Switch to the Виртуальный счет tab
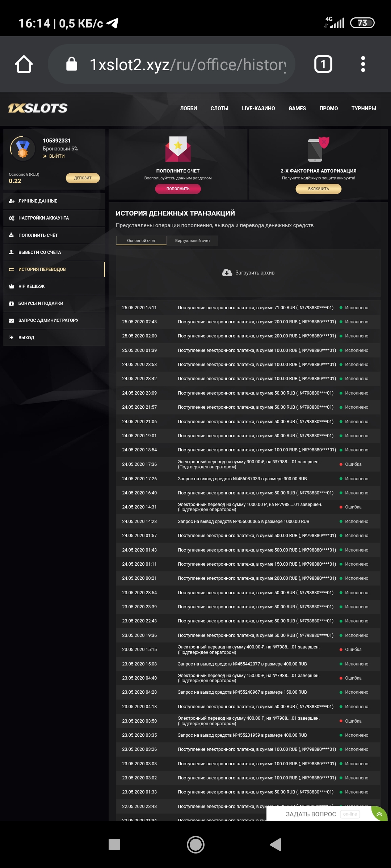 [x=193, y=241]
